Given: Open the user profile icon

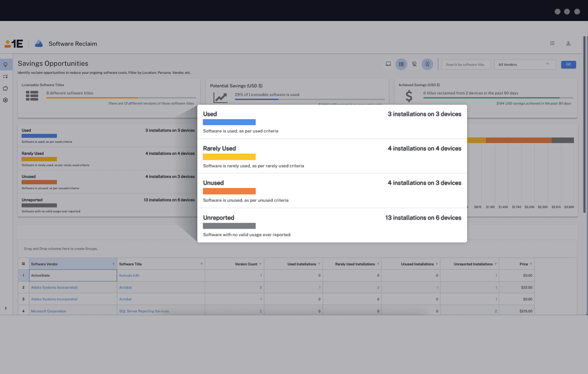Looking at the screenshot, I should [x=568, y=43].
